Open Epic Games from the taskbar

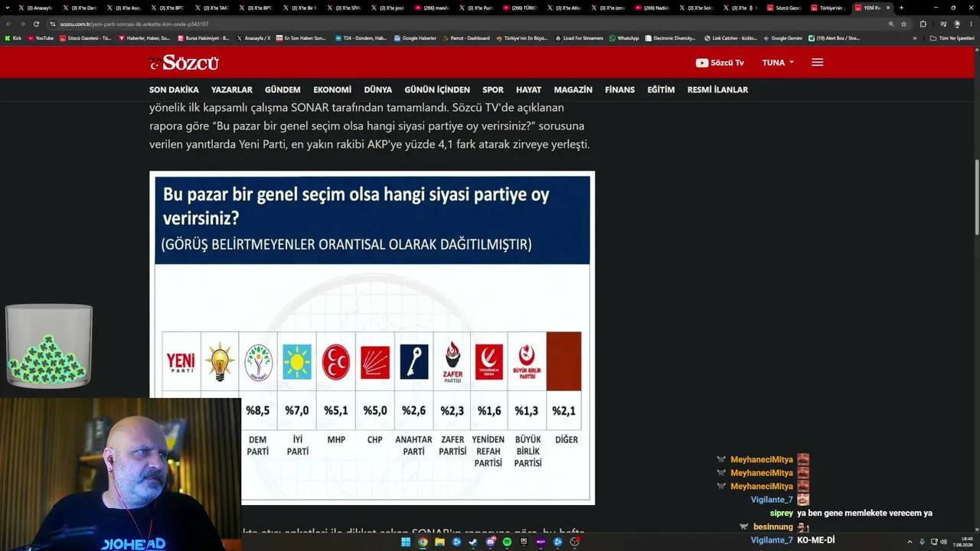524,542
